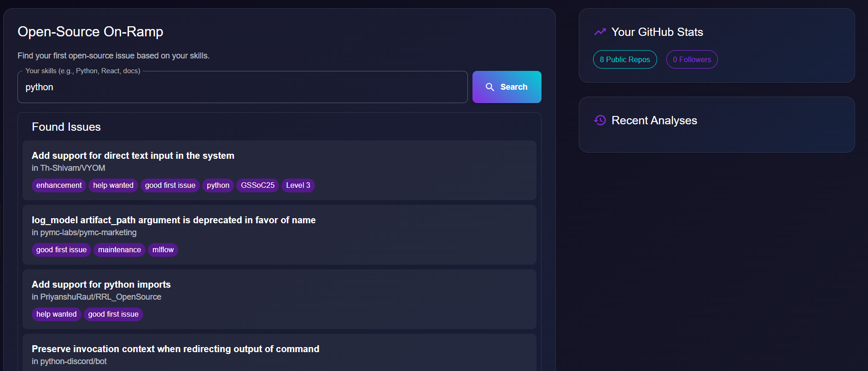The image size is (868, 371).
Task: Click good first issue tag in VYOM issue
Action: click(170, 185)
